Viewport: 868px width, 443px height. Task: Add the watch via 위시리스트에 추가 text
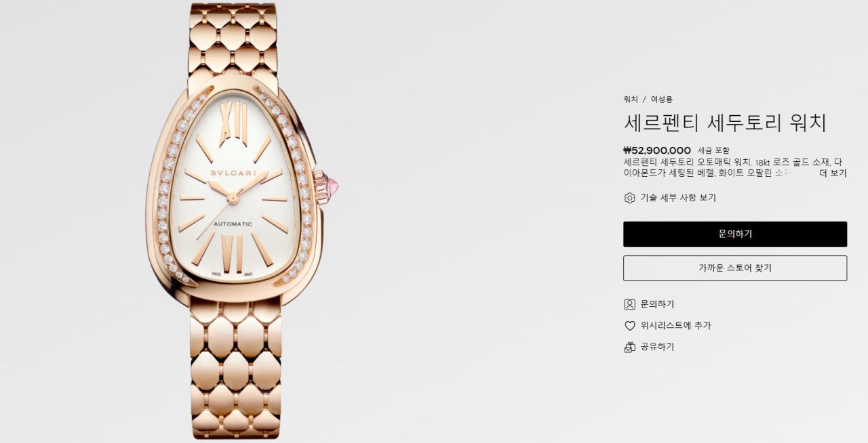(676, 326)
